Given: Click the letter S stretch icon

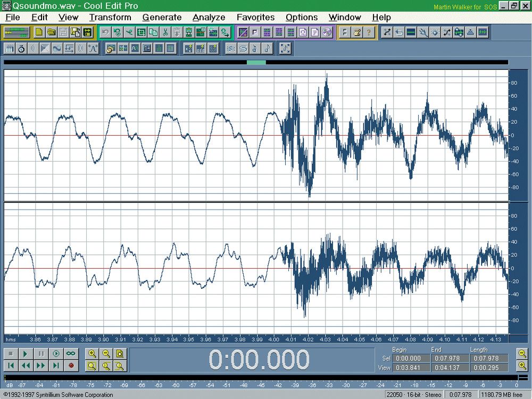Looking at the screenshot, I should point(243,49).
